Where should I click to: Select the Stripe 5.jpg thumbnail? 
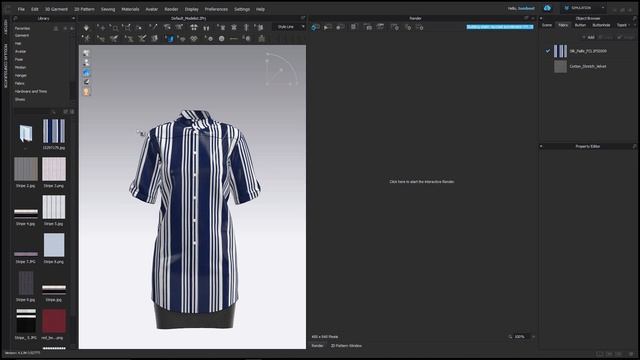[x=54, y=207]
